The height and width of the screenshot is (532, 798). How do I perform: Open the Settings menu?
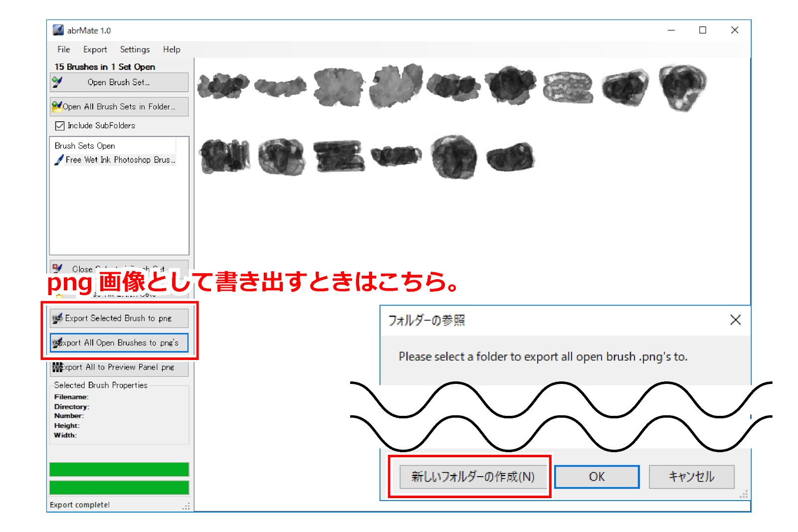coord(135,49)
